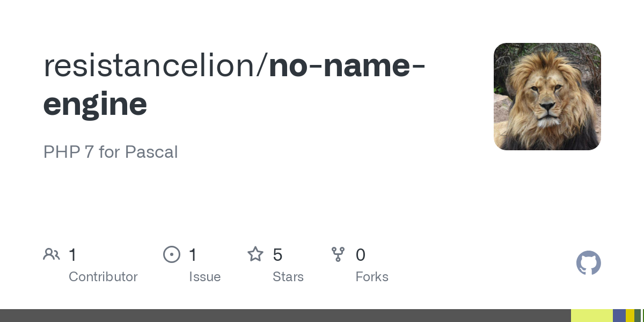This screenshot has height=322, width=644.
Task: Open the resistancelion owner name
Action: pyautogui.click(x=154, y=65)
